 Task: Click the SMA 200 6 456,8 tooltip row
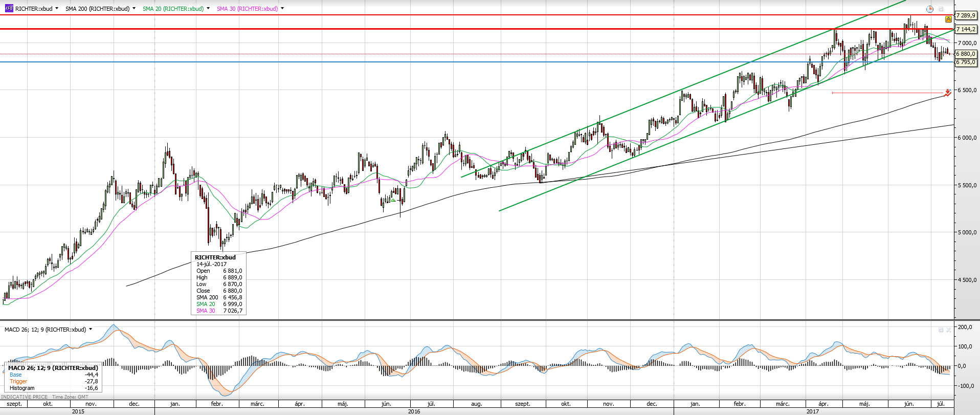pos(219,297)
